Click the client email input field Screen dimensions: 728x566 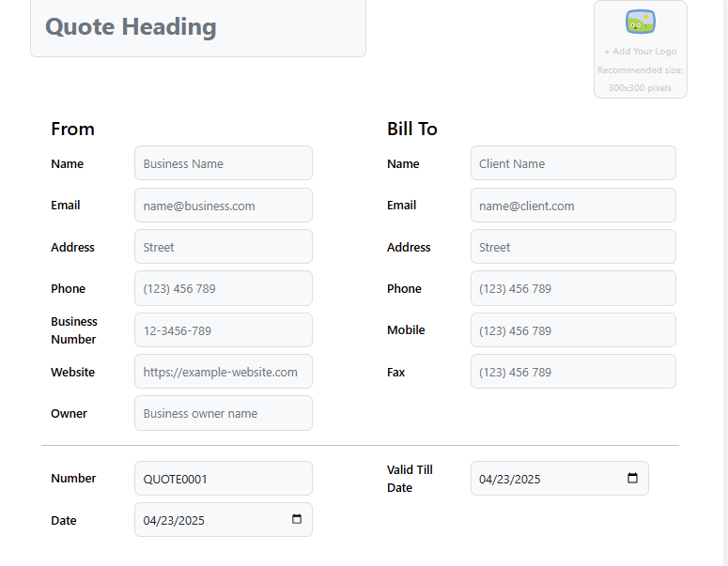572,206
